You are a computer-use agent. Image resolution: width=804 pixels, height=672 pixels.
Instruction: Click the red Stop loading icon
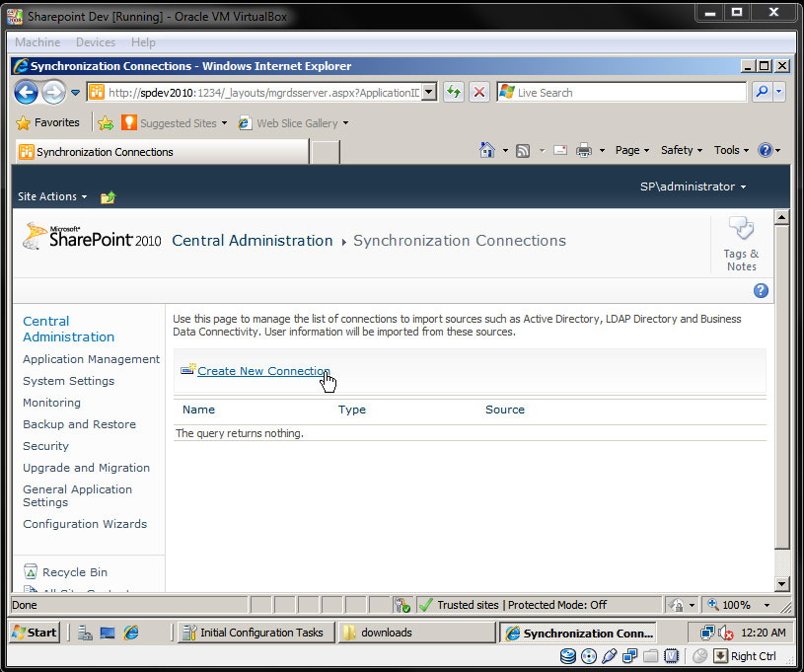(478, 93)
